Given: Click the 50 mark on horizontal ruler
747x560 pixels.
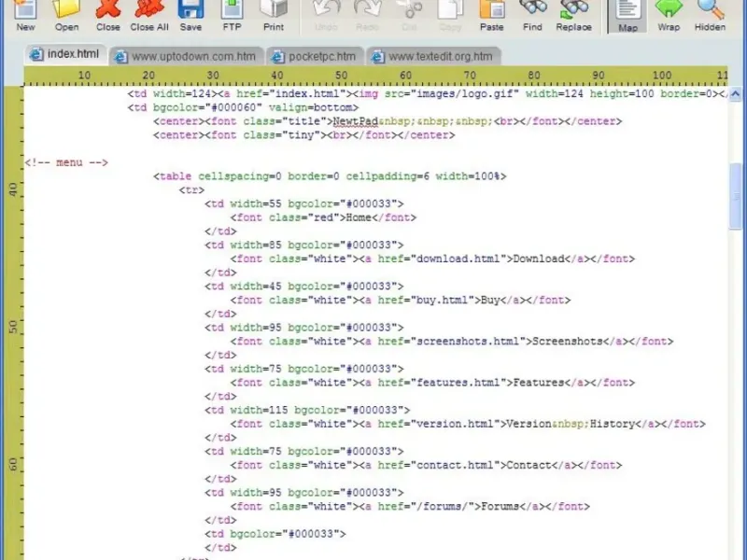Looking at the screenshot, I should (341, 76).
